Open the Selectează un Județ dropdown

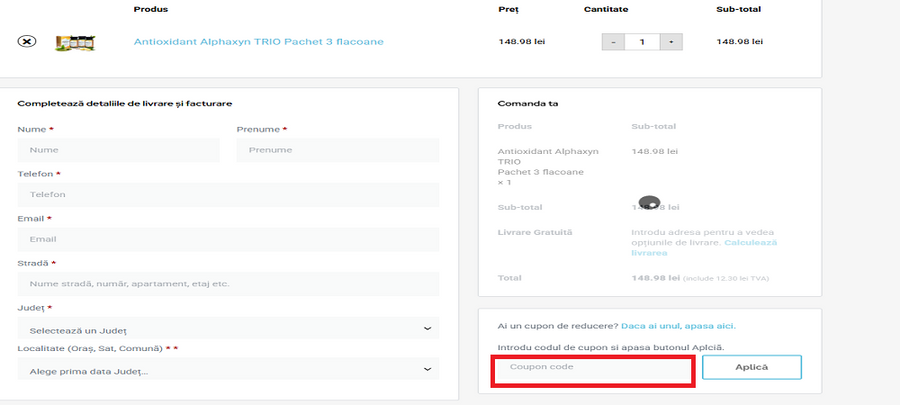[x=228, y=329]
